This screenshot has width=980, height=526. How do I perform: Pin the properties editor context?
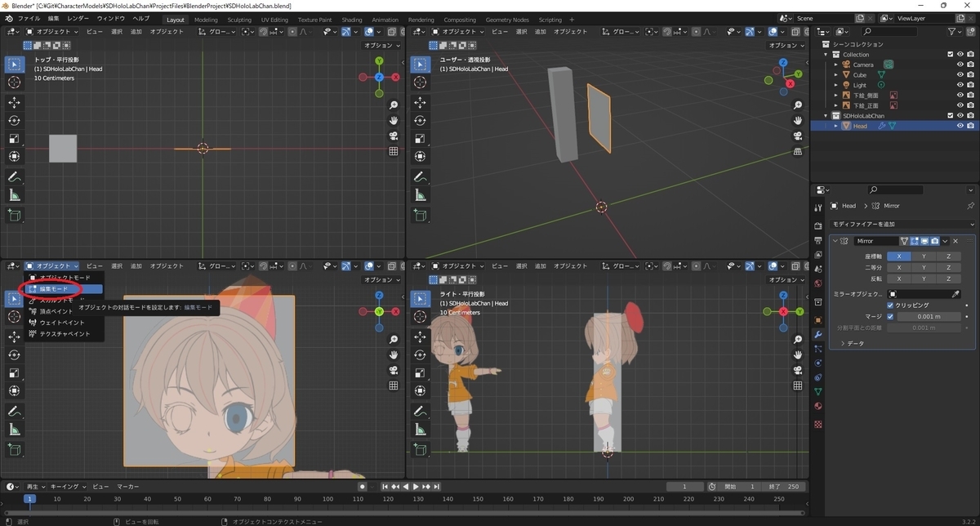[x=970, y=206]
